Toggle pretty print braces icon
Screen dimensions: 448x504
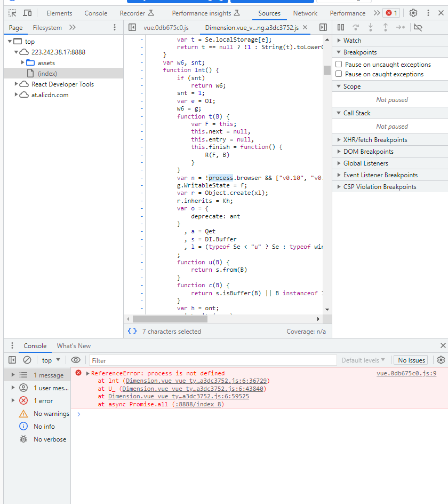point(132,331)
